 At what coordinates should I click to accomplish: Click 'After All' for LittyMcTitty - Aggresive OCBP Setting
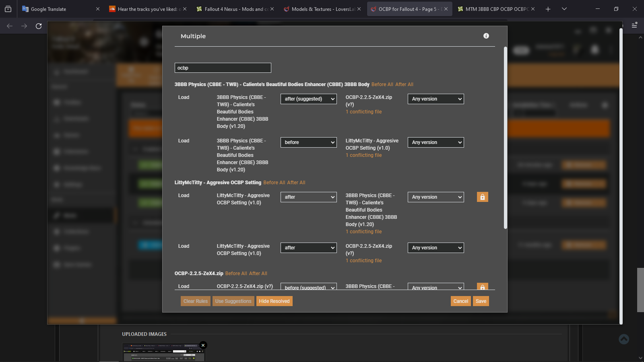(296, 183)
